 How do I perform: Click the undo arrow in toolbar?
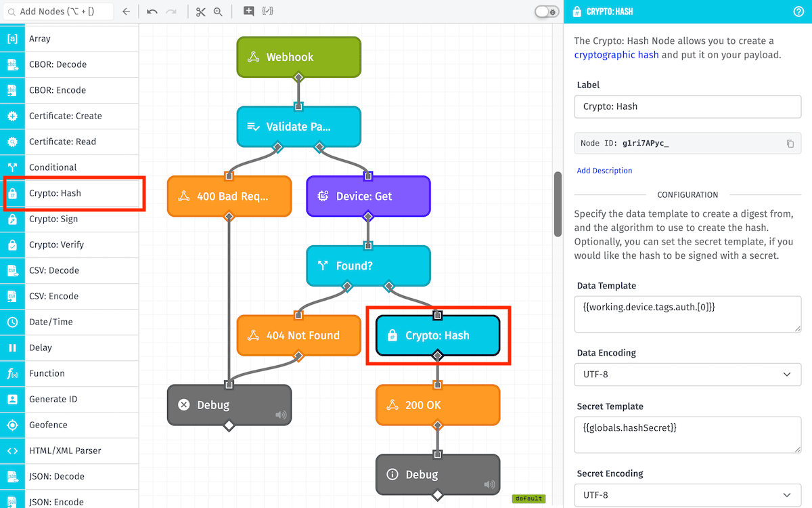coord(152,12)
